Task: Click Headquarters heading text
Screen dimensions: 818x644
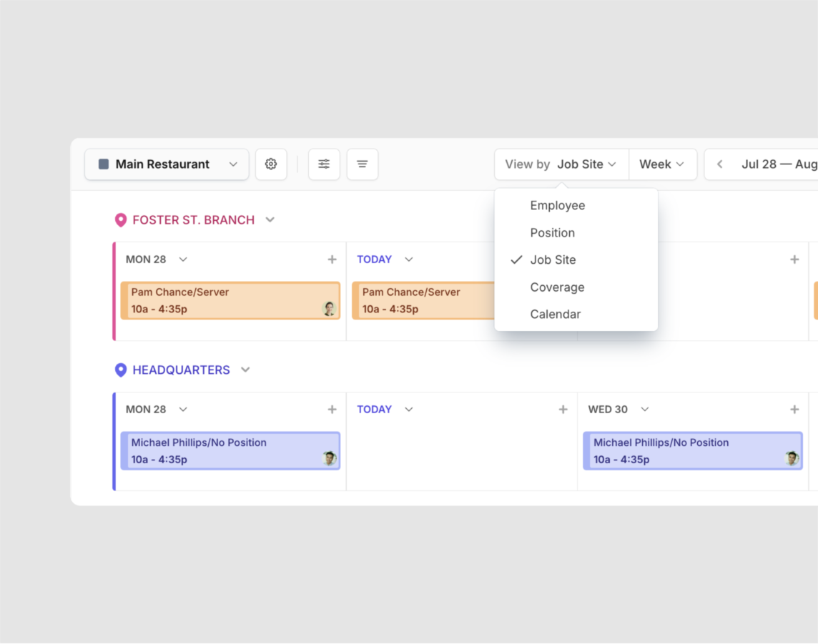Action: (181, 370)
